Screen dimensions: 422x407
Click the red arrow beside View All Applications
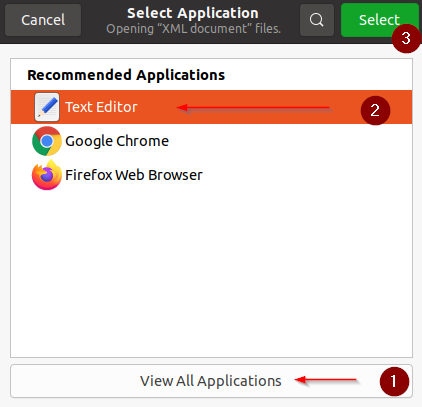click(326, 380)
